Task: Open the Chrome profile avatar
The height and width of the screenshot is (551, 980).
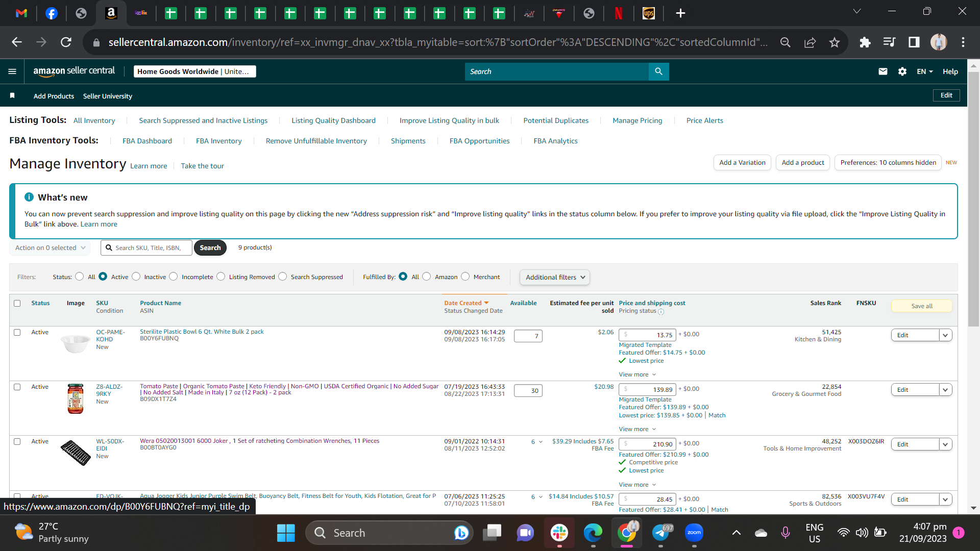Action: [939, 42]
